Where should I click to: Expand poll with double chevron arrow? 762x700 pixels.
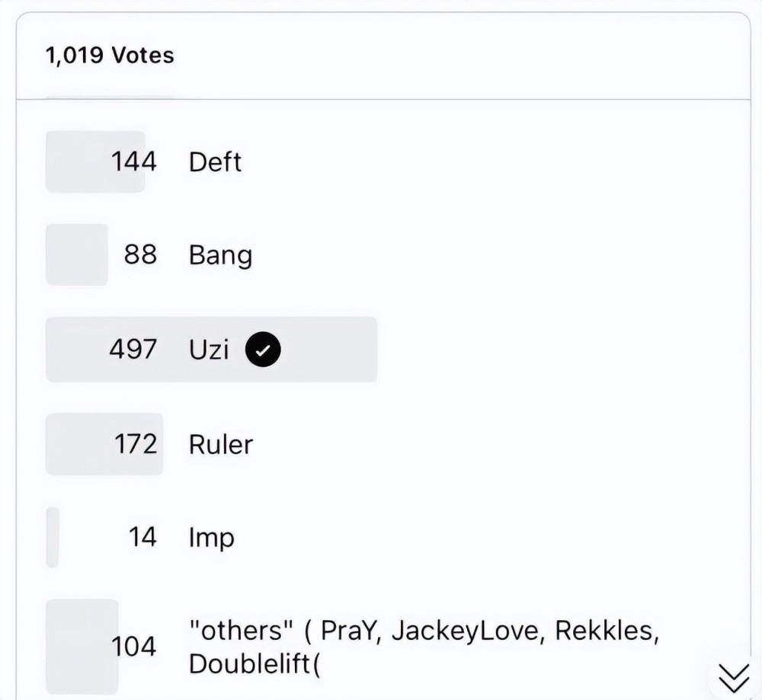[734, 676]
